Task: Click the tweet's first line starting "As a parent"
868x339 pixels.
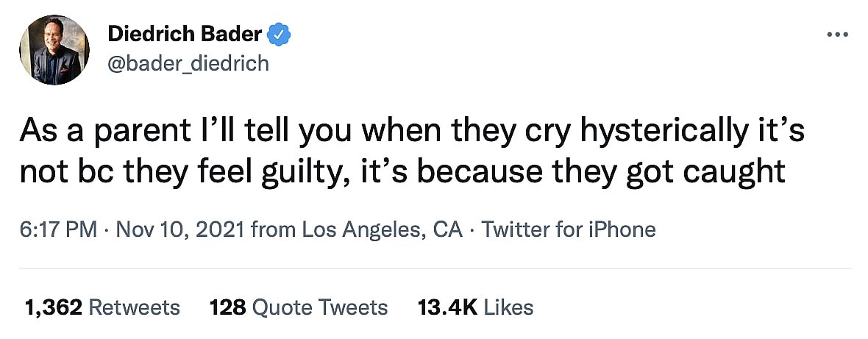Action: (x=411, y=132)
